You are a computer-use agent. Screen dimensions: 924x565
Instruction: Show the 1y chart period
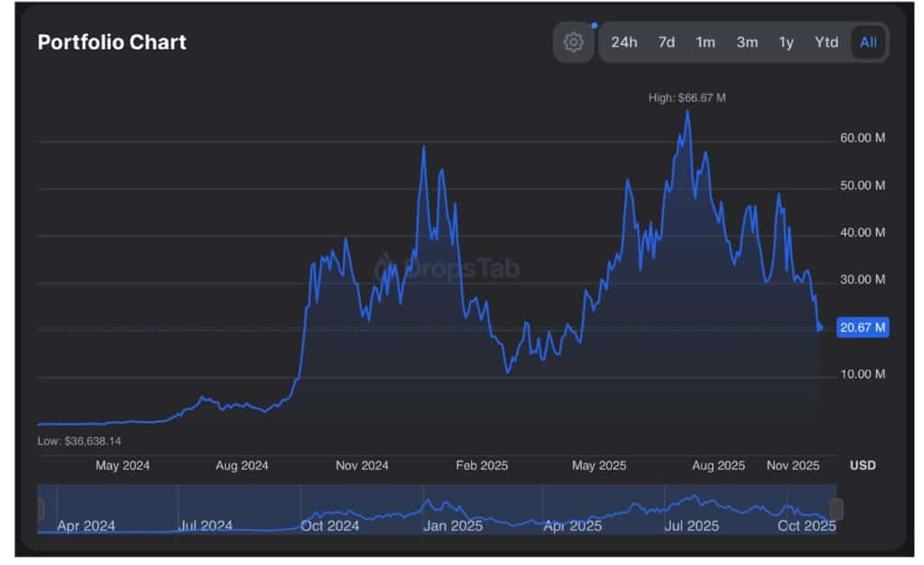coord(786,42)
